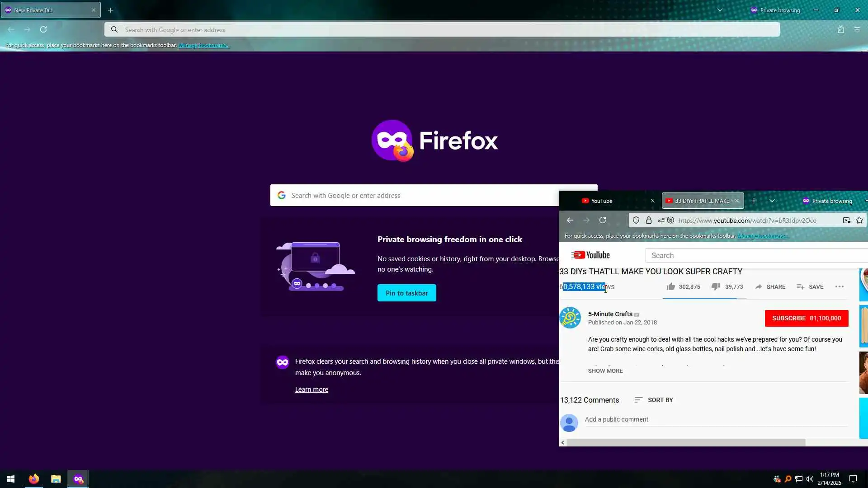The height and width of the screenshot is (488, 868).
Task: Switch to the first YouTube tab
Action: [x=606, y=201]
